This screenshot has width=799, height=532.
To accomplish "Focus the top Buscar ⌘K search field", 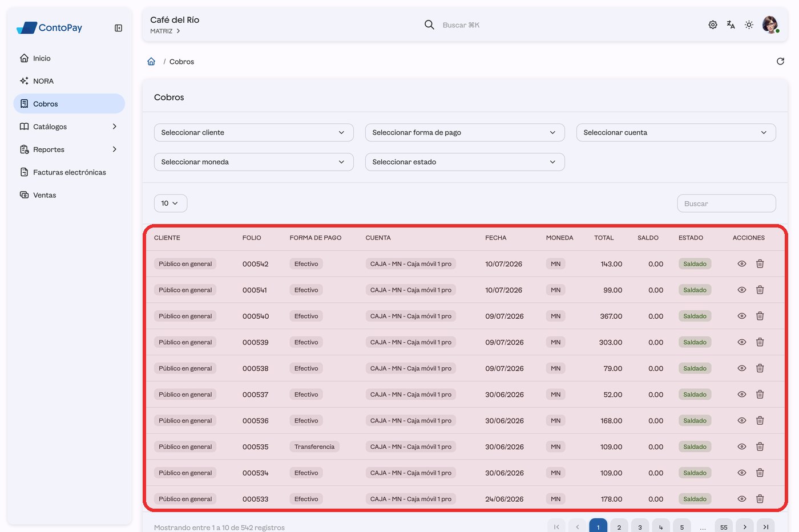I will pyautogui.click(x=461, y=25).
